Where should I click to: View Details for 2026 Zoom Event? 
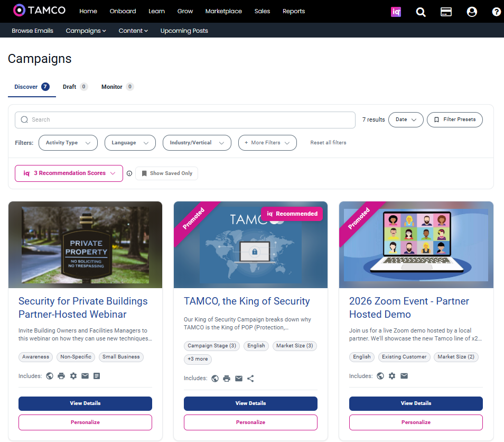pos(416,403)
